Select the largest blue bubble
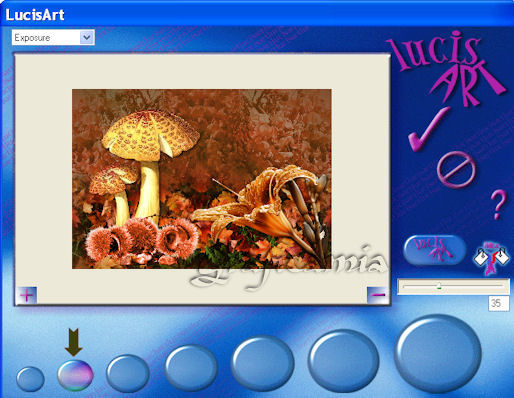 [x=438, y=354]
